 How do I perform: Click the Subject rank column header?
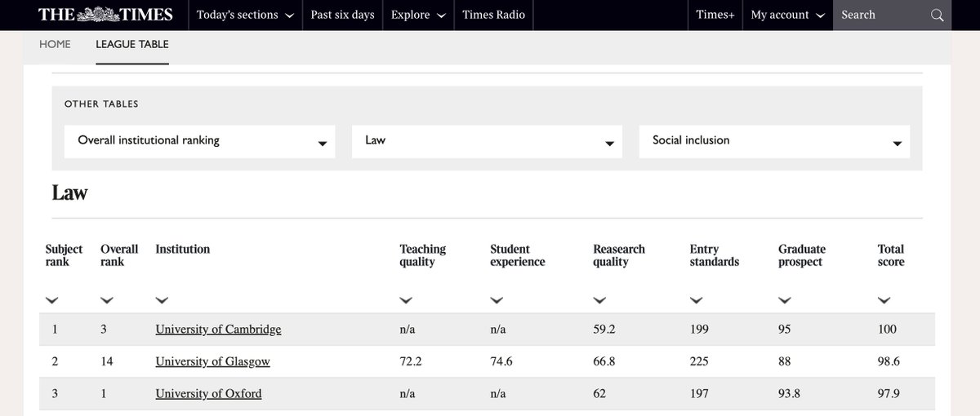pyautogui.click(x=64, y=255)
